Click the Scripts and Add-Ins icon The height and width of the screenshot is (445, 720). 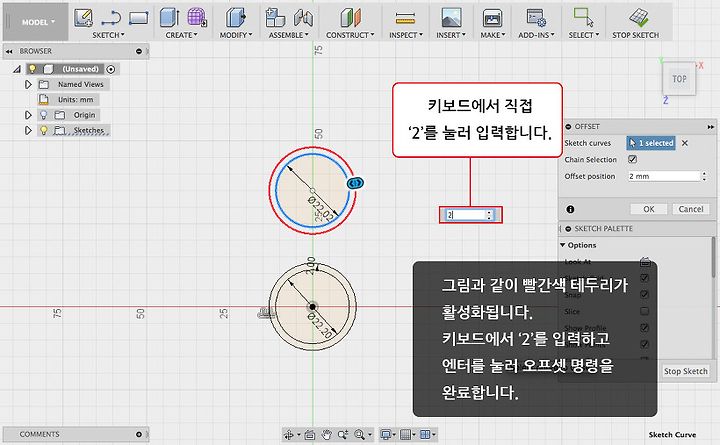tap(536, 18)
